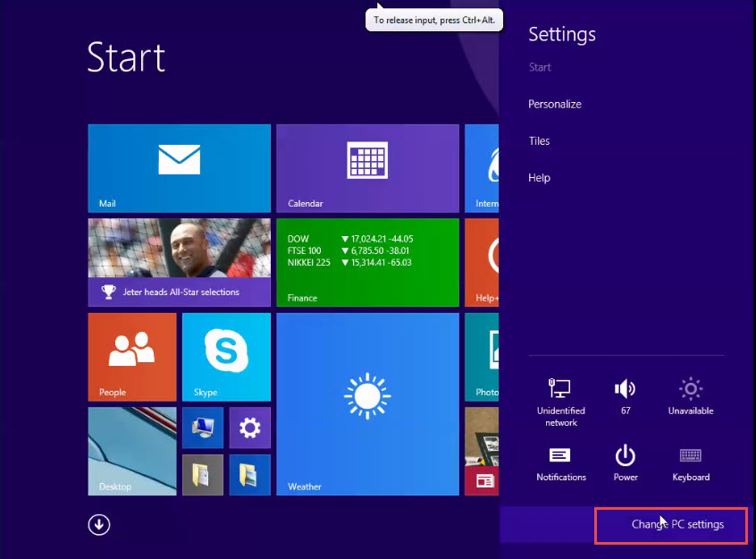Screen dimensions: 756x559
Task: Open the Desktop tile
Action: click(x=132, y=452)
